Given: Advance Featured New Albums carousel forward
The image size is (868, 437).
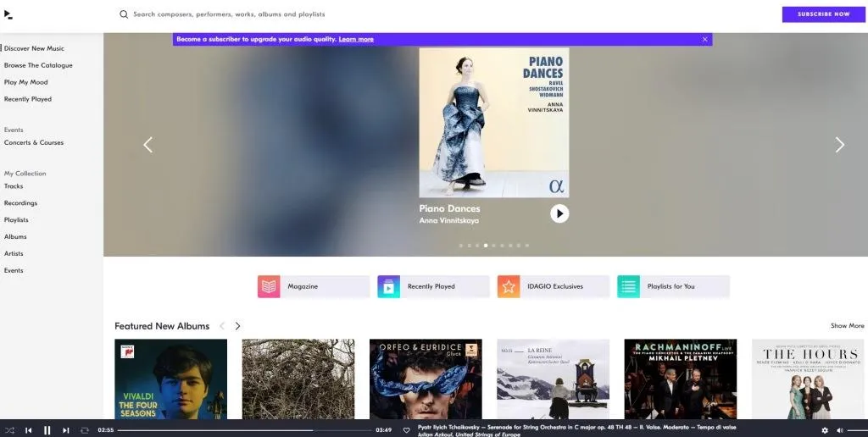Looking at the screenshot, I should pos(237,326).
